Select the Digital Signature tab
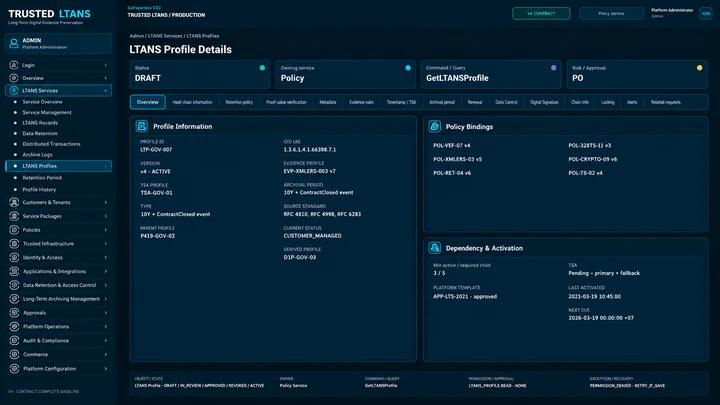Image resolution: width=720 pixels, height=405 pixels. coord(544,102)
